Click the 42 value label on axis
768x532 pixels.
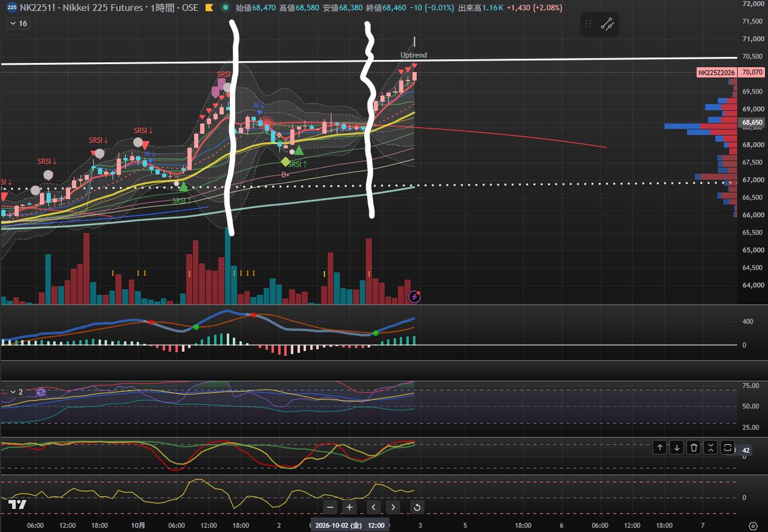pyautogui.click(x=746, y=450)
